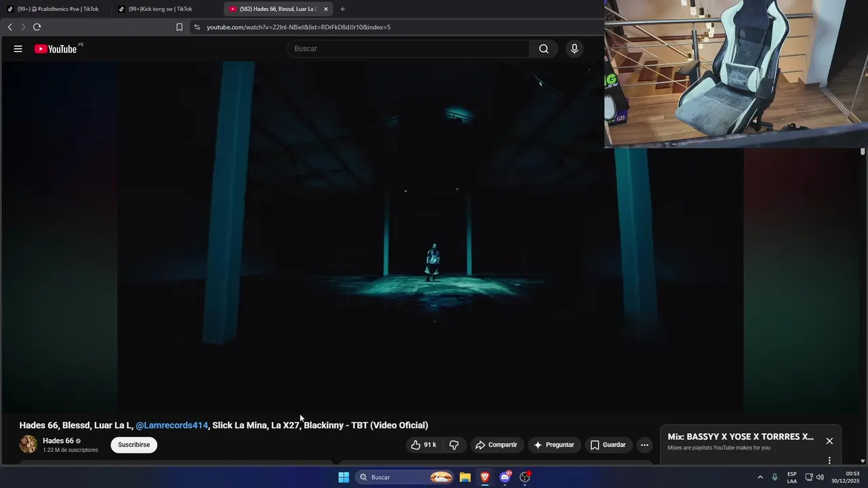This screenshot has height=488, width=868.
Task: Change the ESP LAA input language
Action: (x=792, y=477)
